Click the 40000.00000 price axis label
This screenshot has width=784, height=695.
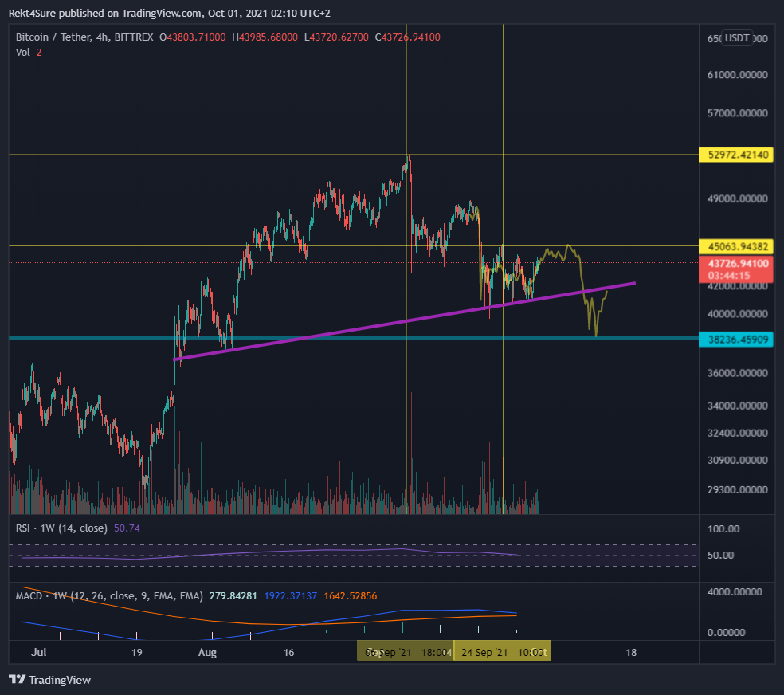point(738,314)
